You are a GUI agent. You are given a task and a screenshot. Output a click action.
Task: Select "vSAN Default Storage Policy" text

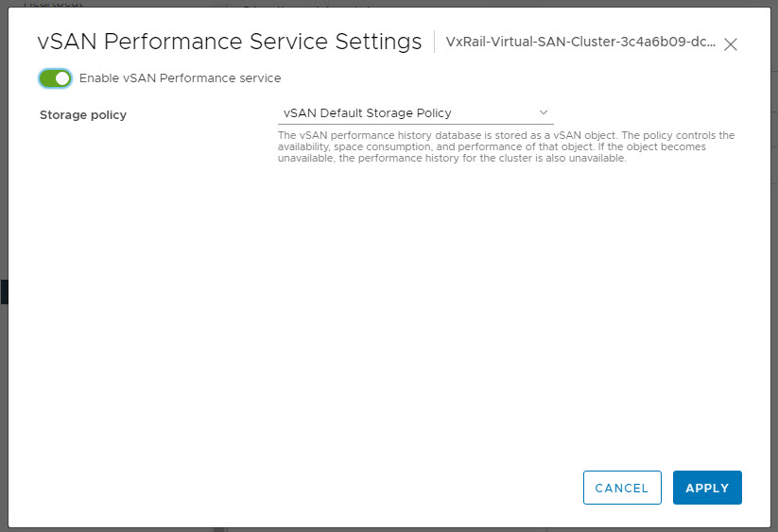click(367, 113)
